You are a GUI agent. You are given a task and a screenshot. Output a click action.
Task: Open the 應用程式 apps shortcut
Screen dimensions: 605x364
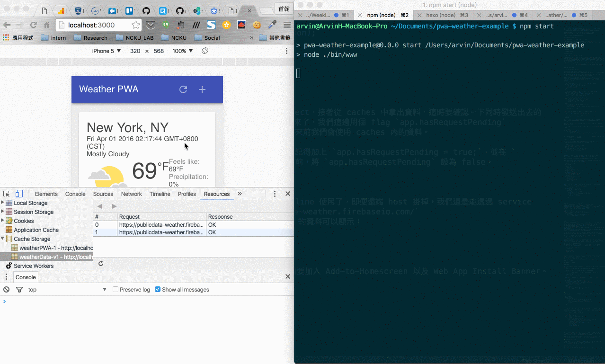[x=18, y=38]
